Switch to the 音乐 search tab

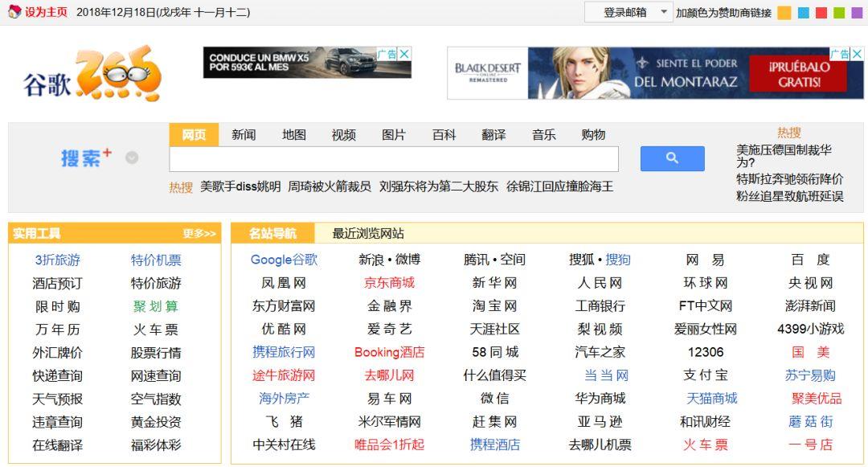(x=543, y=134)
